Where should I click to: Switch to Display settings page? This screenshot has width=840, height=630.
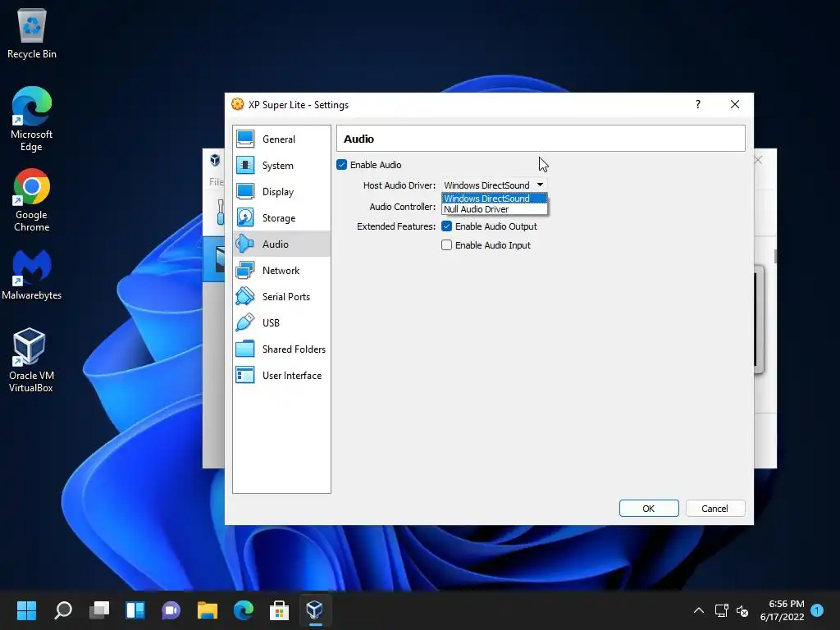pos(282,191)
